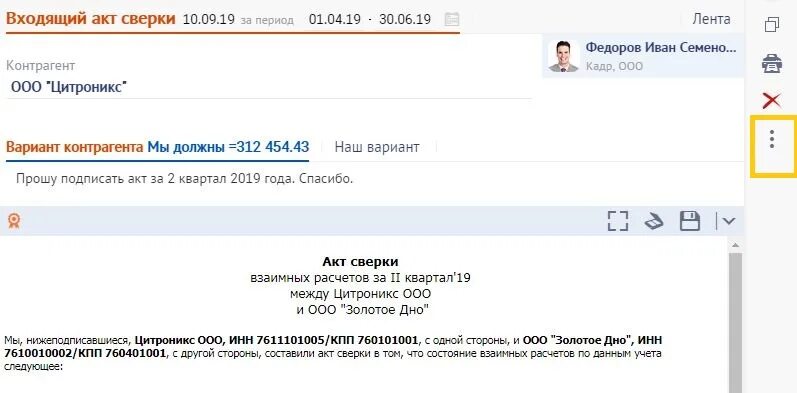
Task: Click the Кадр, ООО company label
Action: tap(614, 66)
